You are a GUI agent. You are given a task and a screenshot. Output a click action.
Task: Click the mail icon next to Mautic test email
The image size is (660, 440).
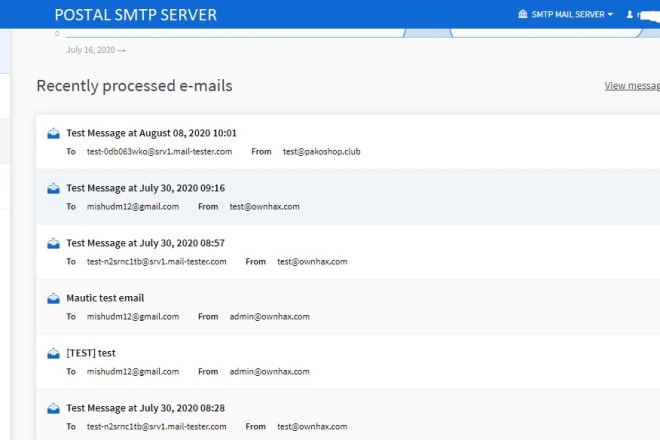(x=53, y=299)
